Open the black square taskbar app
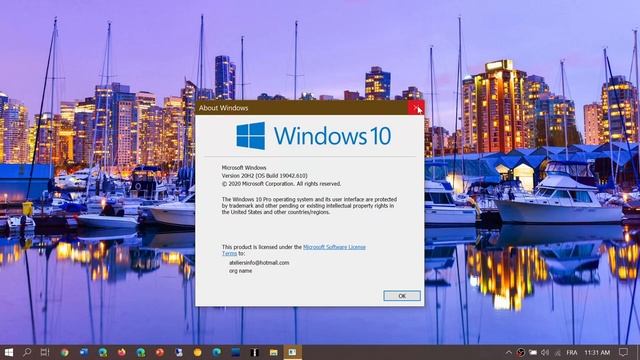Viewport: 640px width, 360px height. [255, 352]
